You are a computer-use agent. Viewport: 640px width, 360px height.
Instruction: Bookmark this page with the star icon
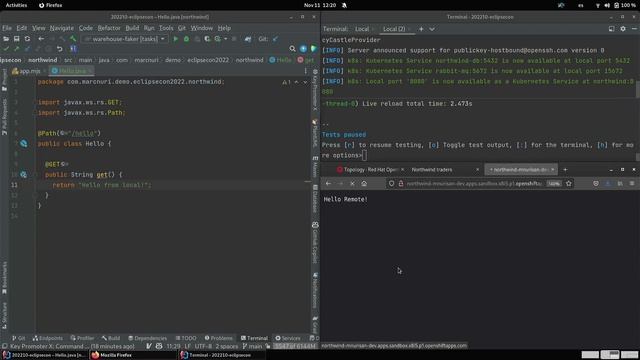(569, 184)
